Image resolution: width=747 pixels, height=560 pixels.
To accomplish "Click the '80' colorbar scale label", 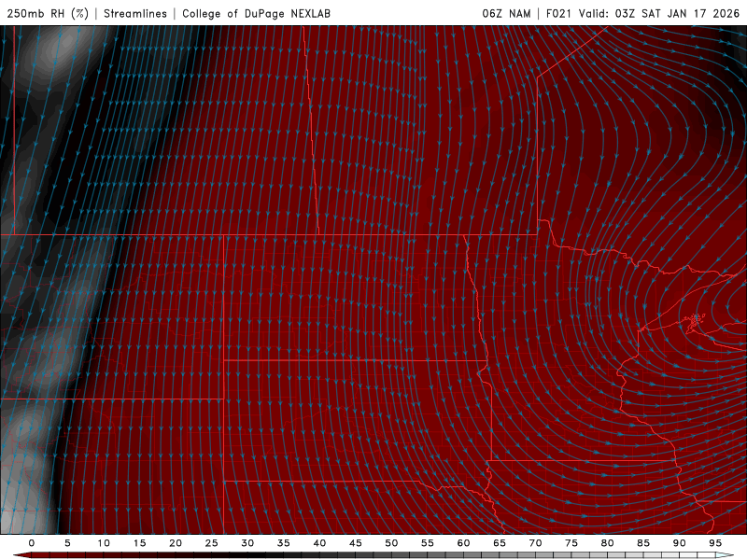I will pyautogui.click(x=607, y=543).
